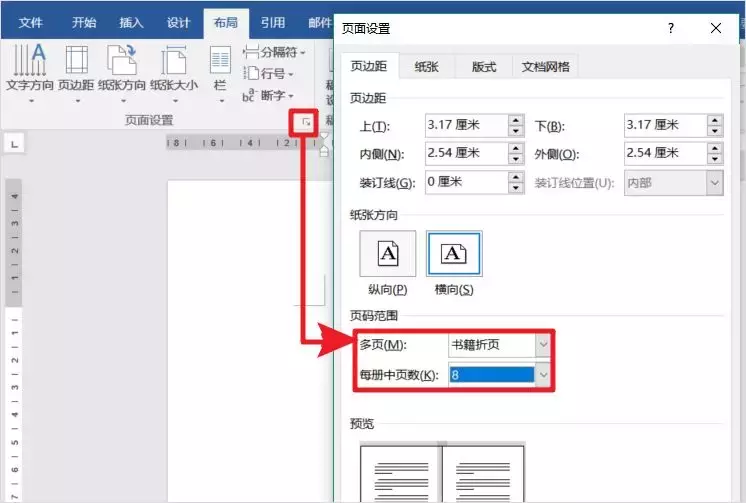Click the 下(B) margin input field

click(x=665, y=126)
